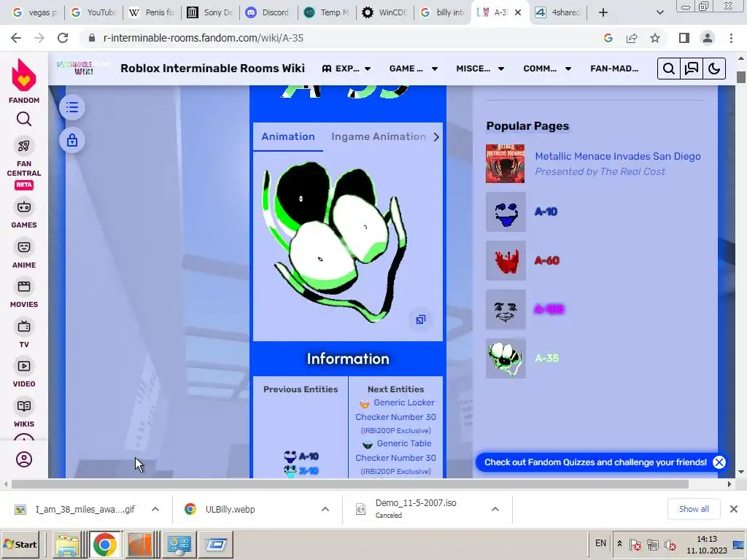Click Google icon in address bar
Screen dimensions: 747x560
(608, 38)
